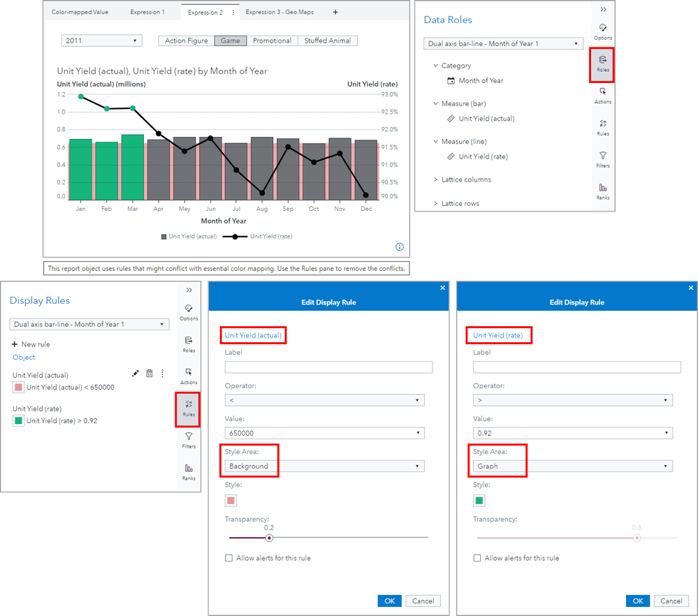698x616 pixels.
Task: Delete Unit Yield (actual) rule with trash icon
Action: (150, 374)
